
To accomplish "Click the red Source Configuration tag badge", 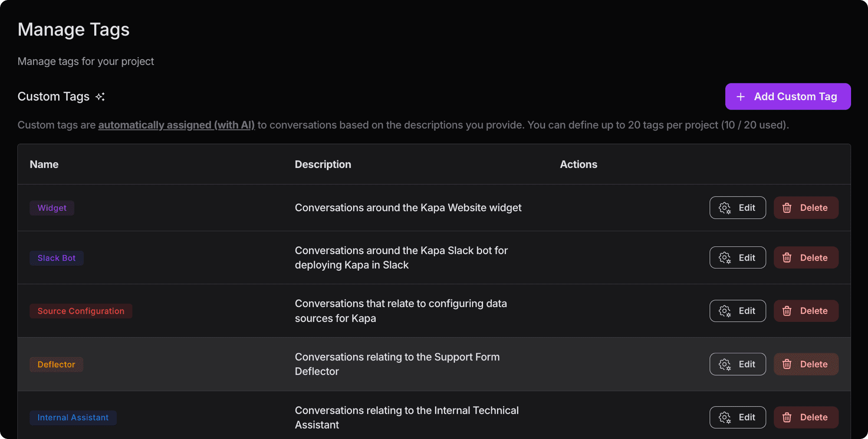I will (x=81, y=311).
